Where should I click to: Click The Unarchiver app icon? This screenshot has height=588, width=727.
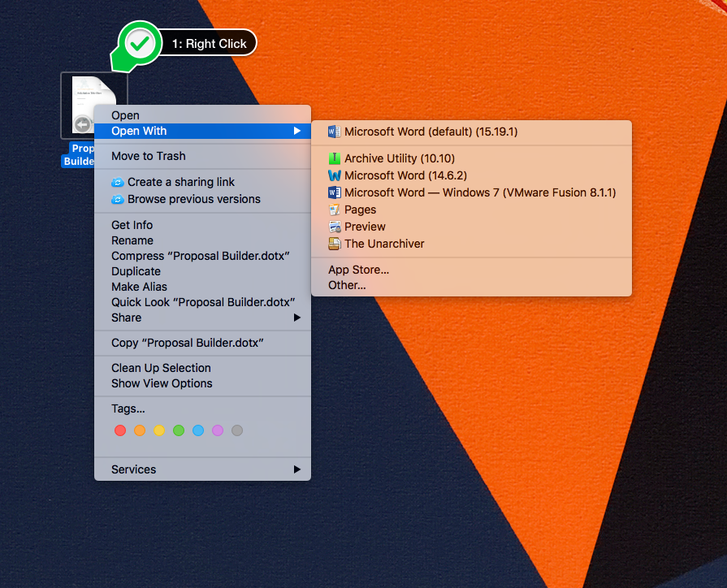tap(335, 244)
